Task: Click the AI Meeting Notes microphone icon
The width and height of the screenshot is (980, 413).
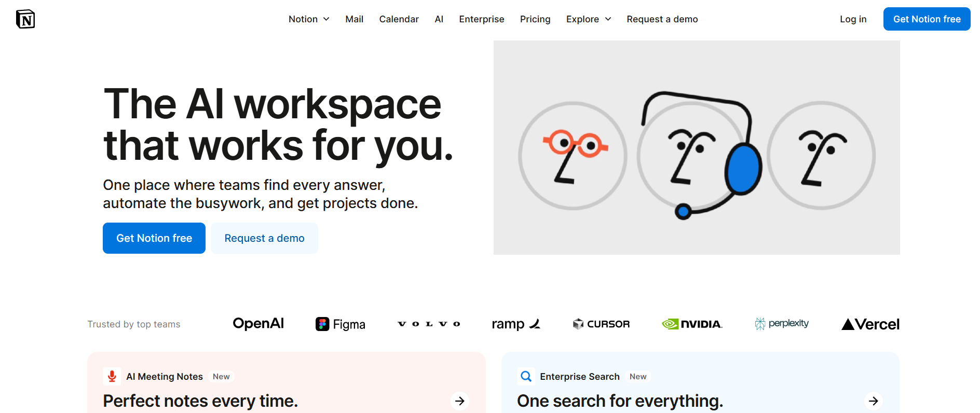Action: tap(112, 376)
